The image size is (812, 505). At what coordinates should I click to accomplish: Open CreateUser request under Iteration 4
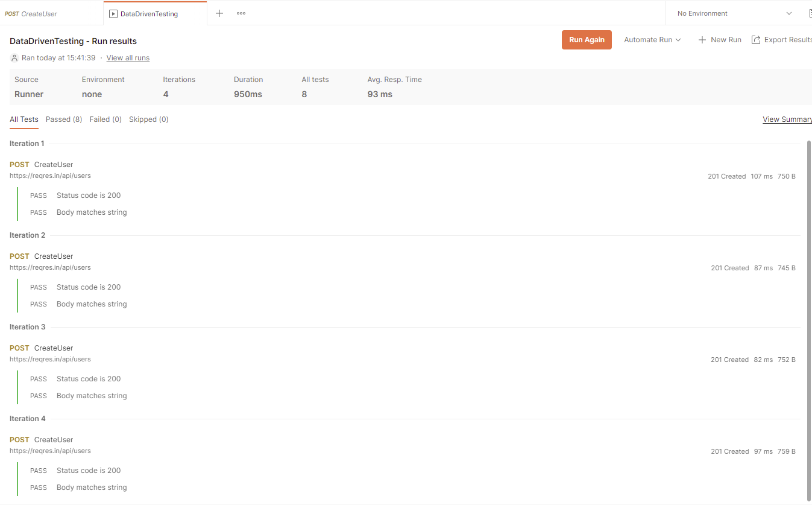click(x=54, y=440)
